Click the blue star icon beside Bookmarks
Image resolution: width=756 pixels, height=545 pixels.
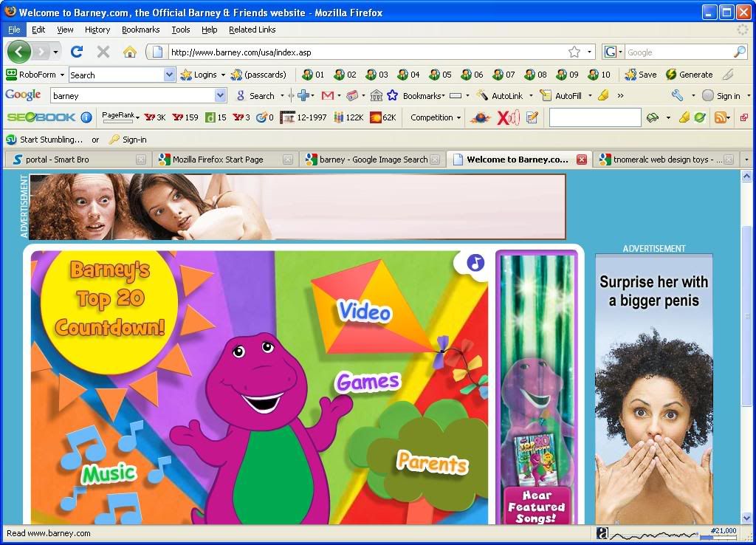tap(393, 95)
